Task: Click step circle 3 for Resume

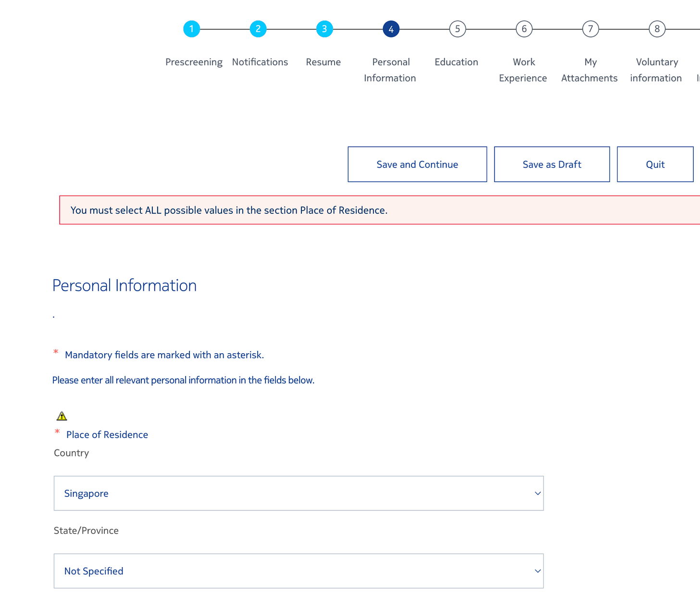Action: click(325, 29)
